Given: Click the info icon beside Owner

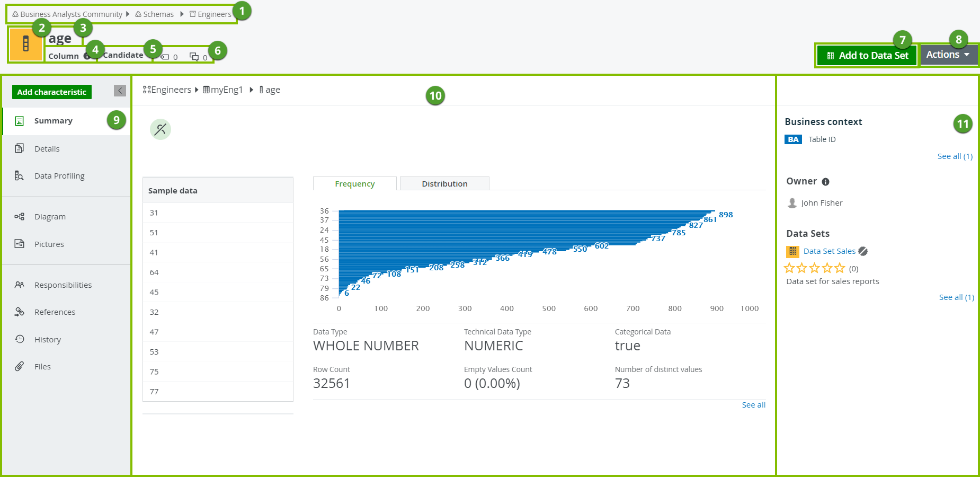Looking at the screenshot, I should click(x=825, y=182).
